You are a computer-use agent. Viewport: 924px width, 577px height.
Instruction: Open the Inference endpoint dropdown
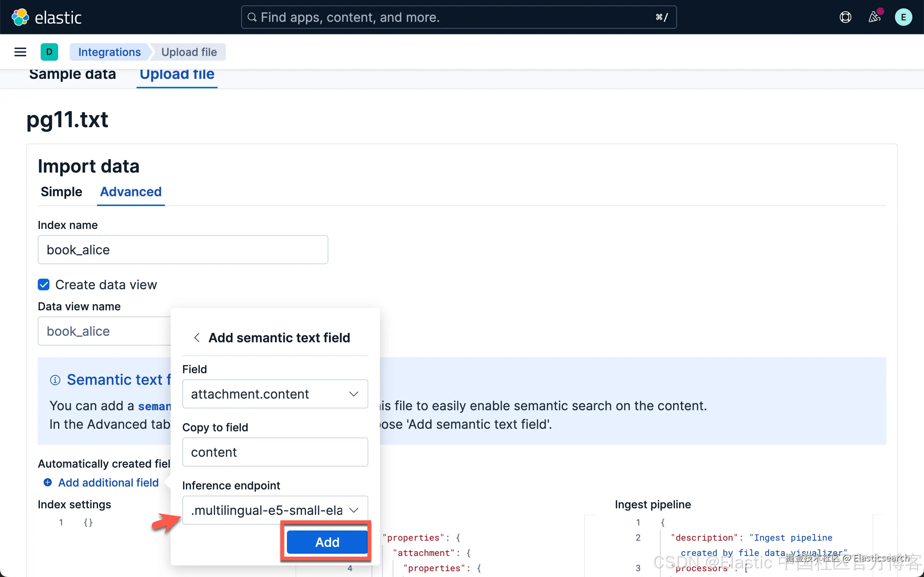[x=275, y=510]
